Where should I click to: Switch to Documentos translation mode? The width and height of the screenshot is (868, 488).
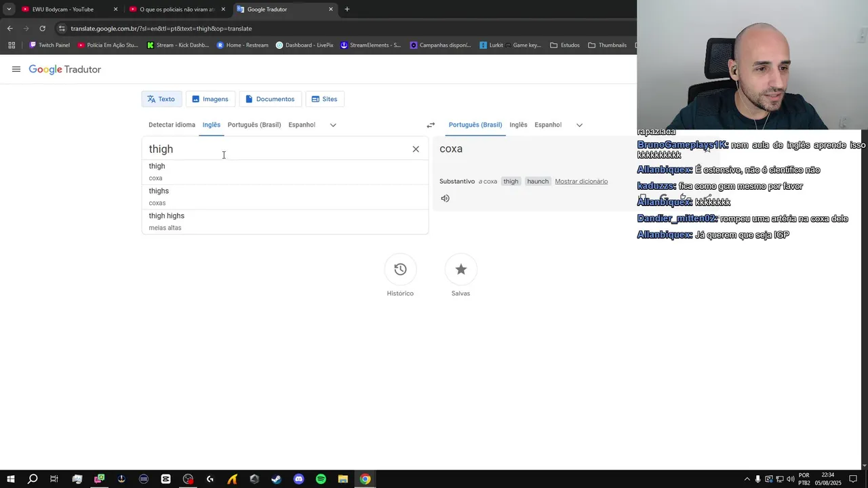pos(270,99)
